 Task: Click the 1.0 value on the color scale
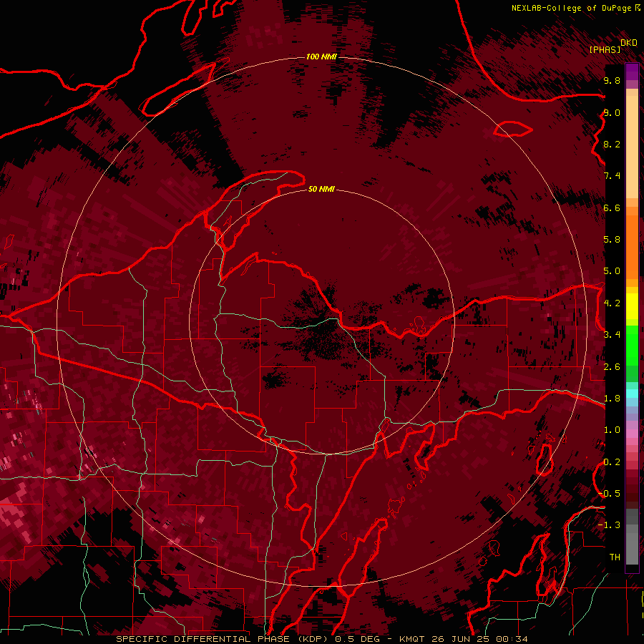pyautogui.click(x=612, y=430)
